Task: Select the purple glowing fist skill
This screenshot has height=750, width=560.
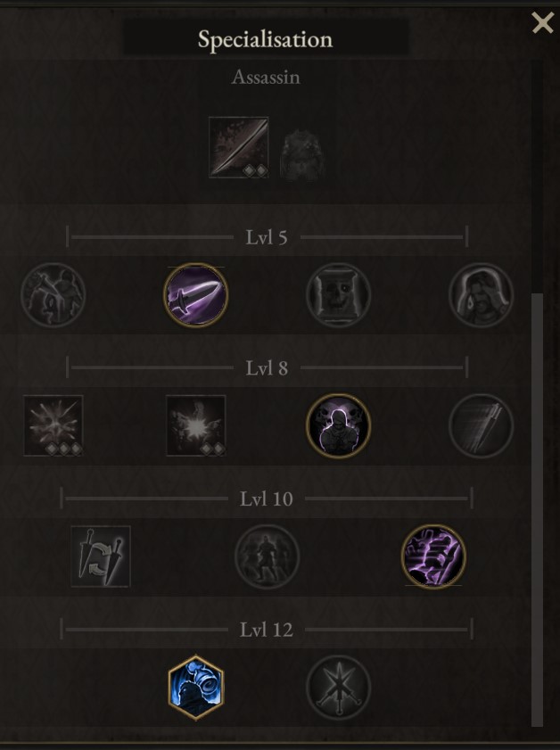Action: point(433,556)
